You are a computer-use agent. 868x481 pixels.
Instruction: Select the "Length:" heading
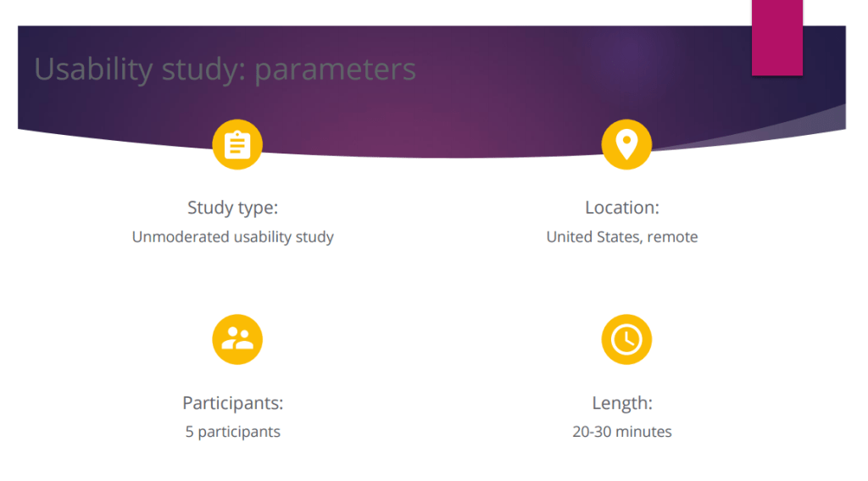(x=621, y=403)
